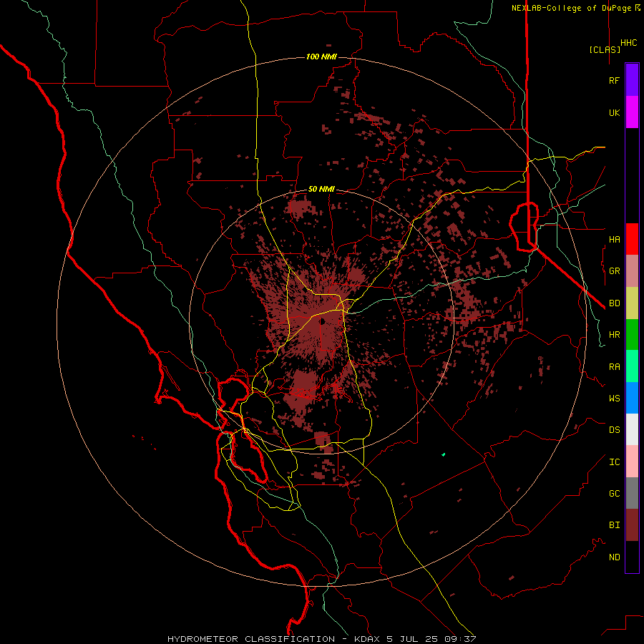The height and width of the screenshot is (644, 644).
Task: Click the small green RA echo southeast
Action: (x=444, y=454)
